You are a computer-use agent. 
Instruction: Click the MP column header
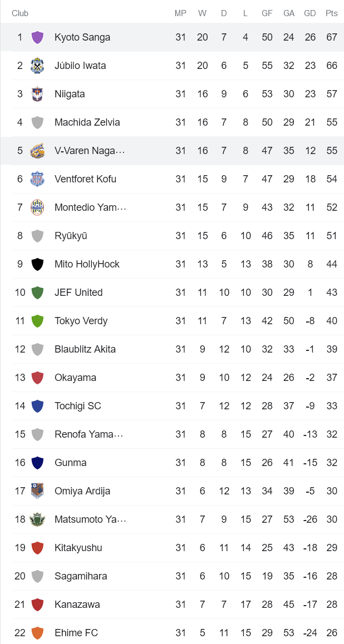(181, 12)
